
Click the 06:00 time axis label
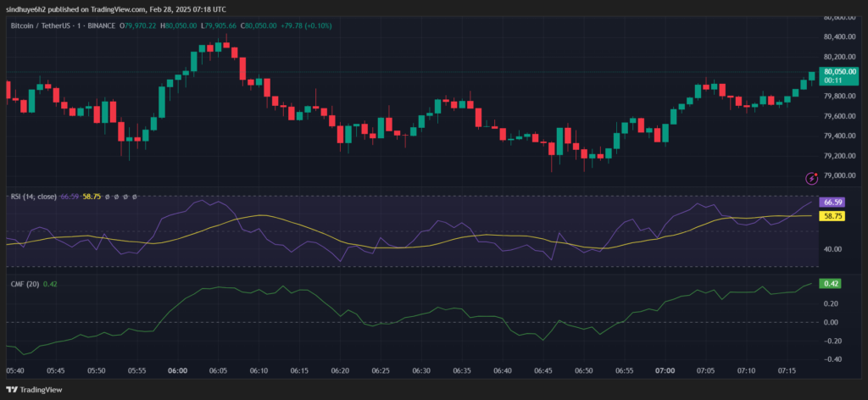pos(177,371)
